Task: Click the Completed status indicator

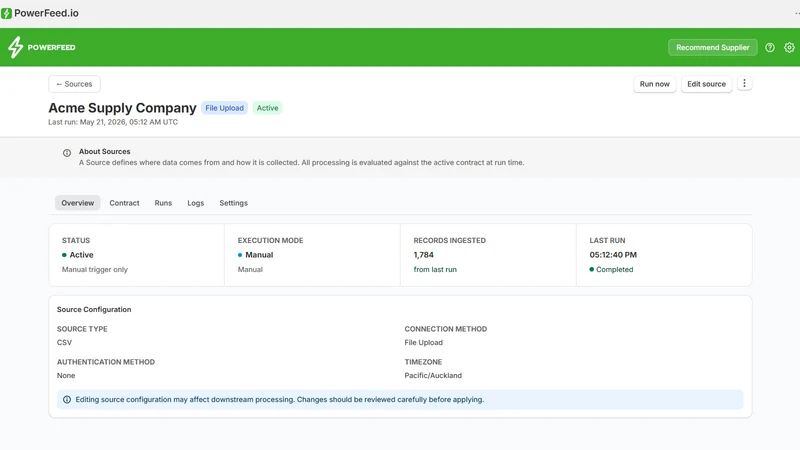Action: [x=611, y=269]
